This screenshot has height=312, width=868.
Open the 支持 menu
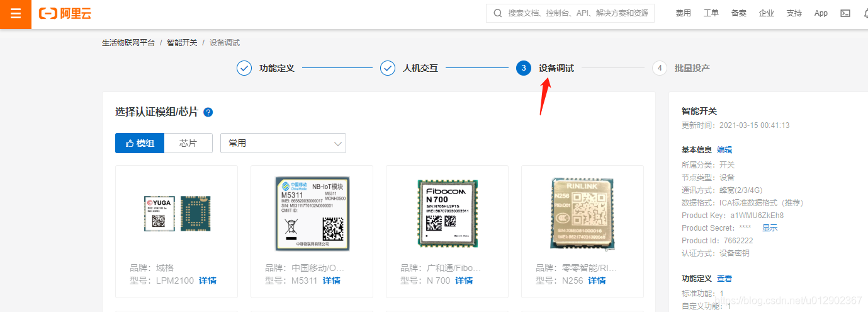(794, 13)
